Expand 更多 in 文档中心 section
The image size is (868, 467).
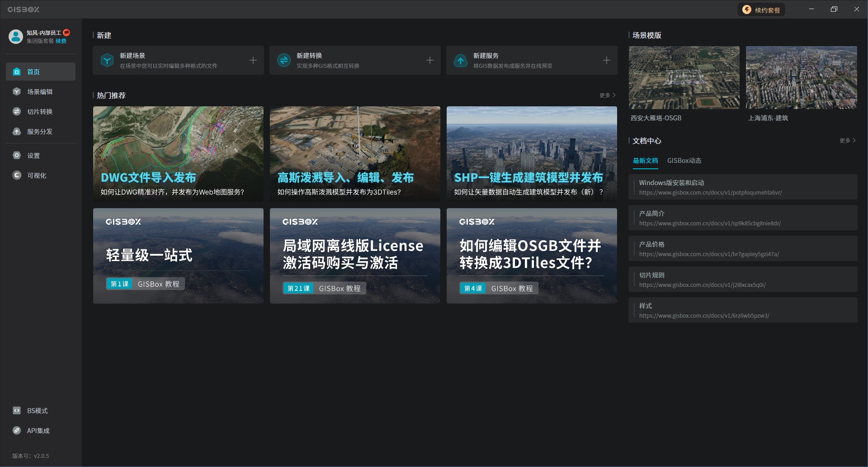pos(847,141)
